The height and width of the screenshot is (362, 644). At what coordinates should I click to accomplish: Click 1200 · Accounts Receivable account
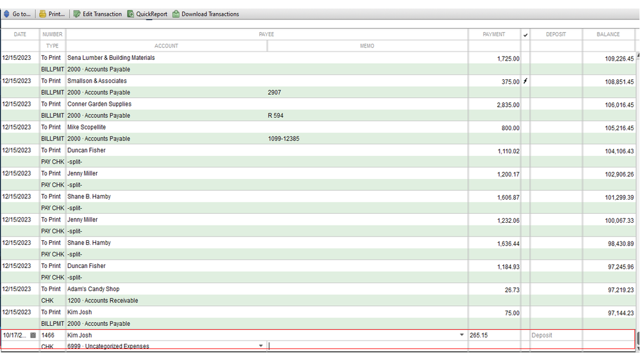tap(102, 300)
